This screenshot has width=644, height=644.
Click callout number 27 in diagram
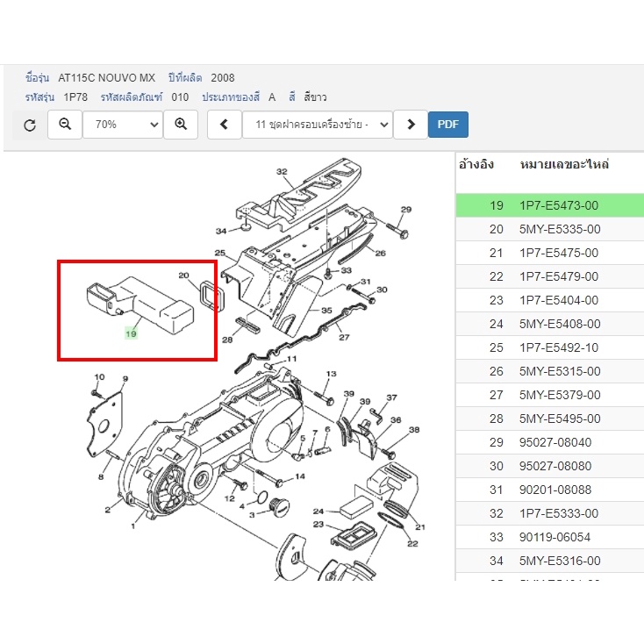point(344,337)
